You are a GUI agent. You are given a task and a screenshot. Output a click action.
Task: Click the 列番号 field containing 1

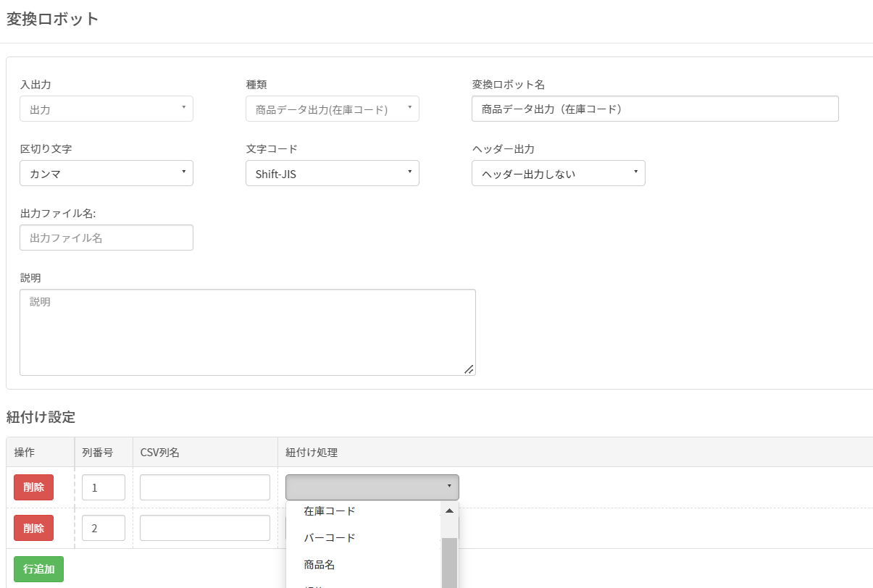pyautogui.click(x=104, y=487)
